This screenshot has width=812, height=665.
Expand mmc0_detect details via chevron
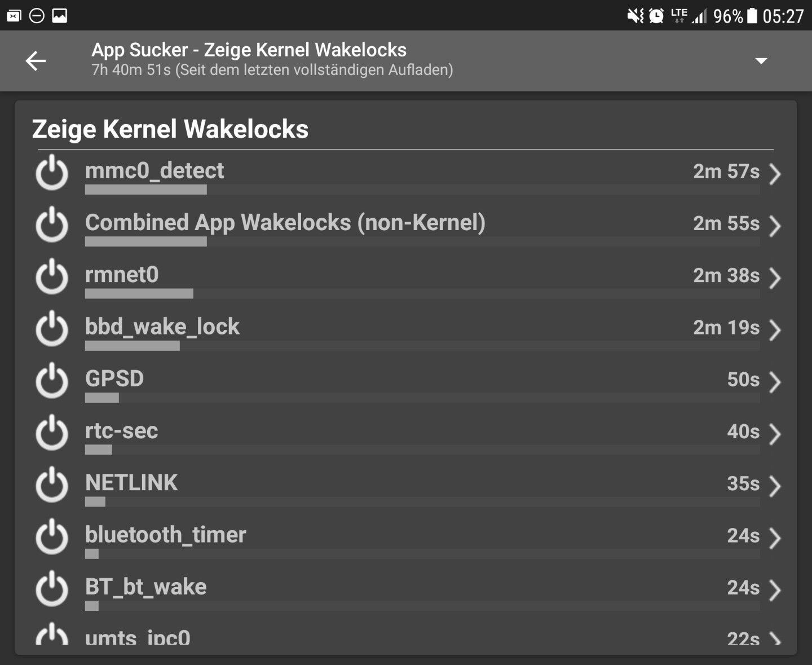coord(775,174)
